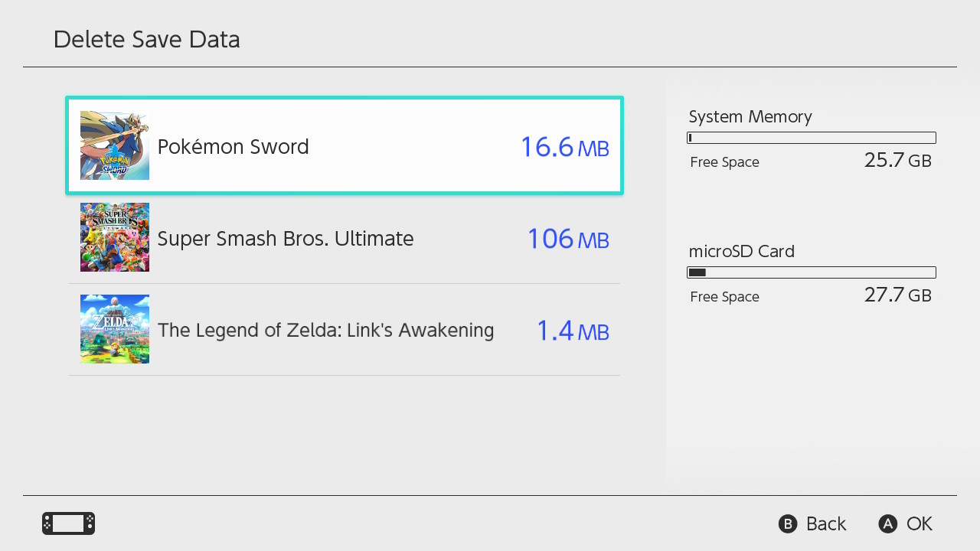Image resolution: width=980 pixels, height=551 pixels.
Task: Select the Pokémon Sword save data entry
Action: coord(345,145)
